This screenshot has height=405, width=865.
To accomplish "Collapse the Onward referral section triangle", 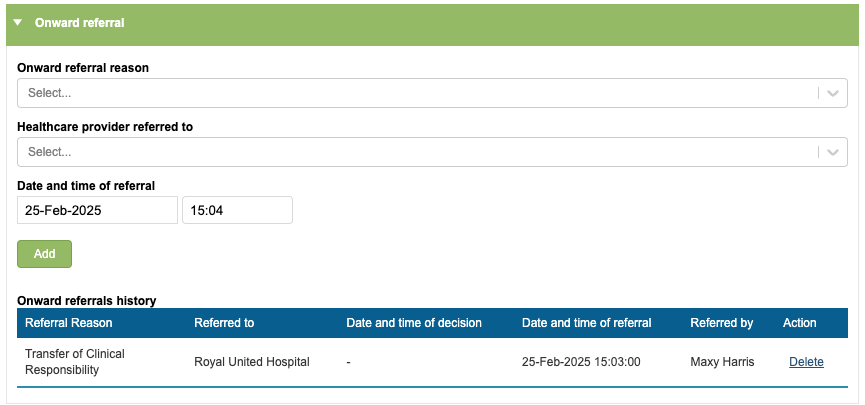I will click(x=18, y=22).
